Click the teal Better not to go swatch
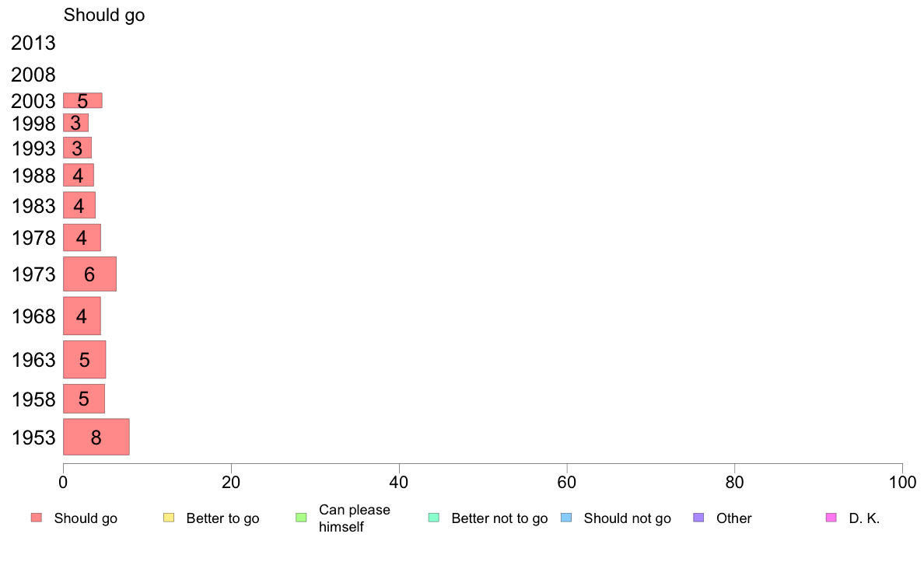924x572 pixels. click(x=434, y=518)
